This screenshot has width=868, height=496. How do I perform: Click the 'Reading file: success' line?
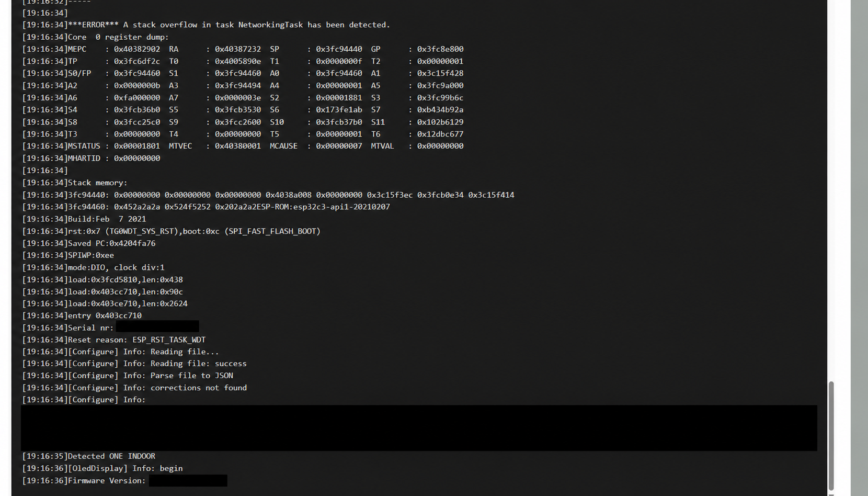[x=134, y=364]
